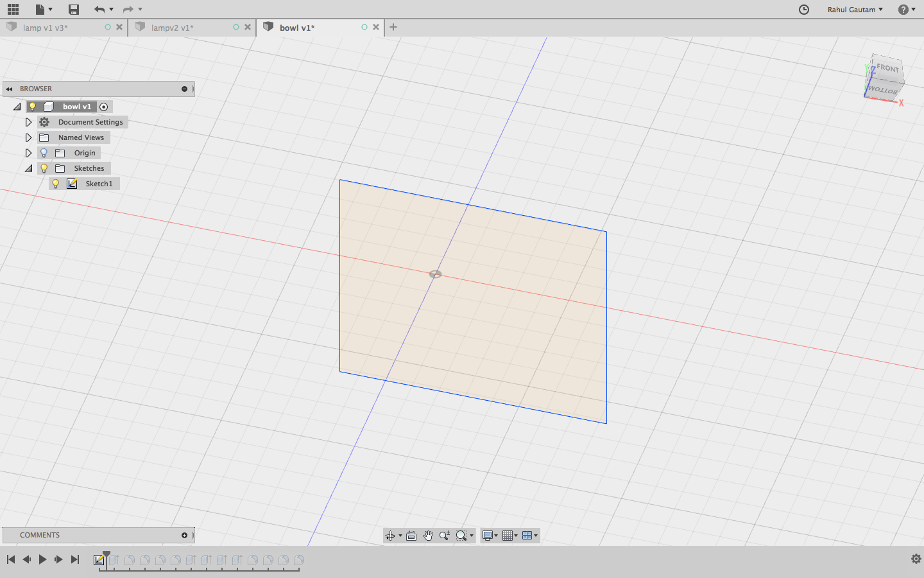Viewport: 924px width, 578px height.
Task: Select the Zoom Window tool
Action: point(461,536)
